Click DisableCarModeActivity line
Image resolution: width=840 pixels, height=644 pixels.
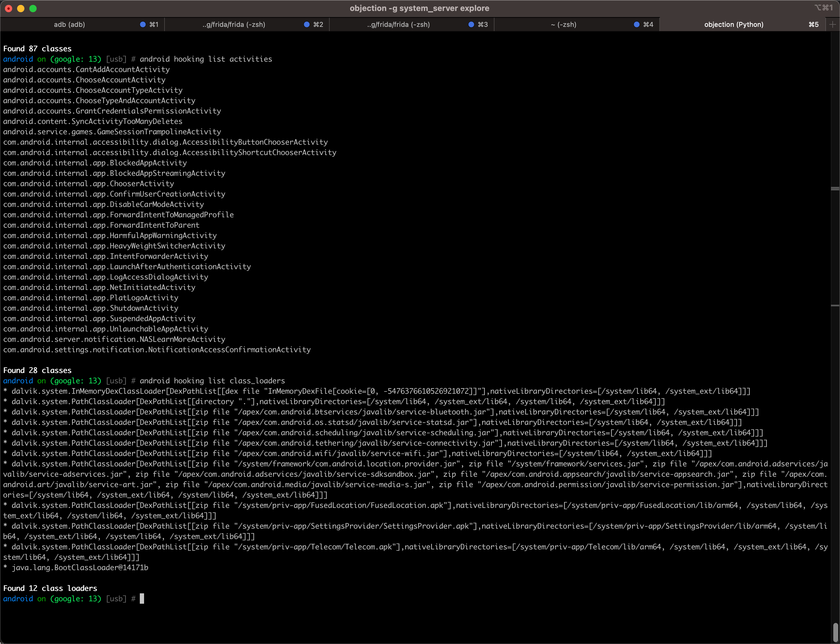coord(103,204)
